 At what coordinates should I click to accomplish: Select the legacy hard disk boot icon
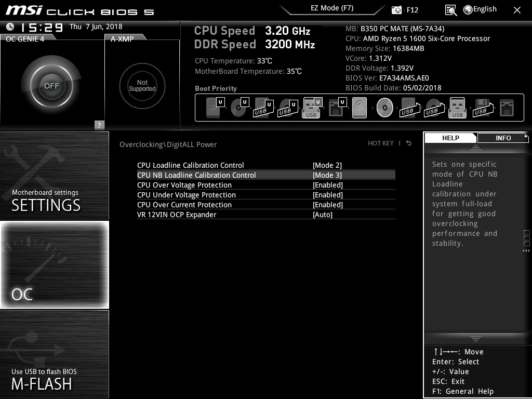(360, 108)
